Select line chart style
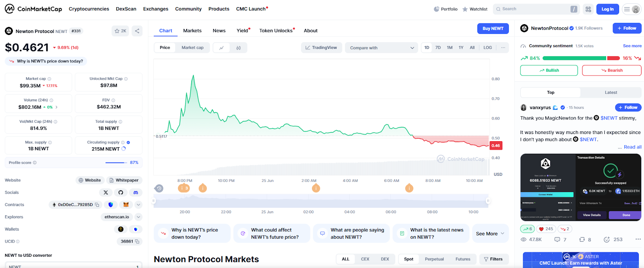This screenshot has height=268, width=644. [x=221, y=47]
